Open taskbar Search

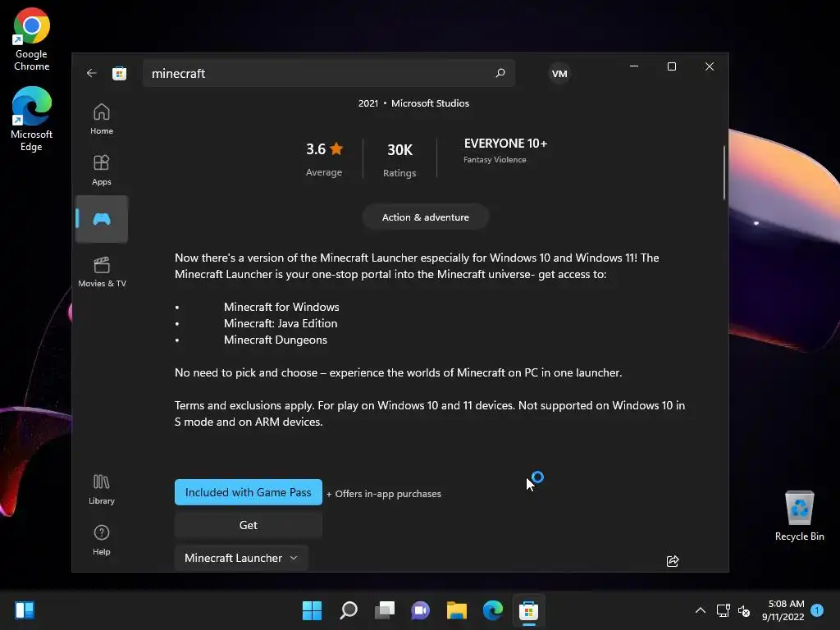click(x=348, y=610)
